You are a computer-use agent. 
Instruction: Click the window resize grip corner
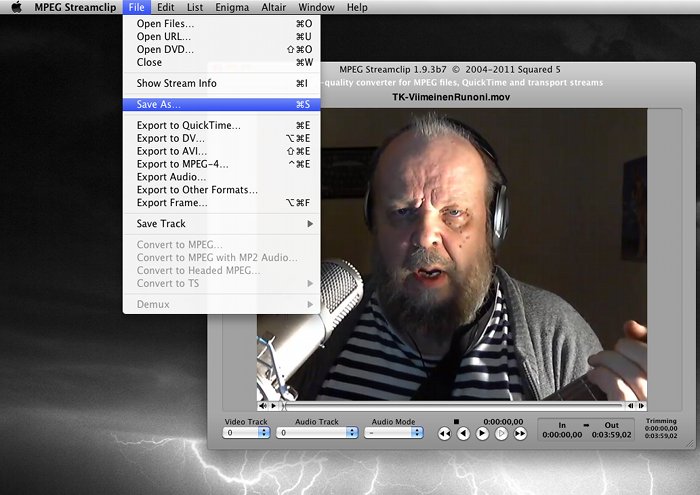[x=691, y=444]
